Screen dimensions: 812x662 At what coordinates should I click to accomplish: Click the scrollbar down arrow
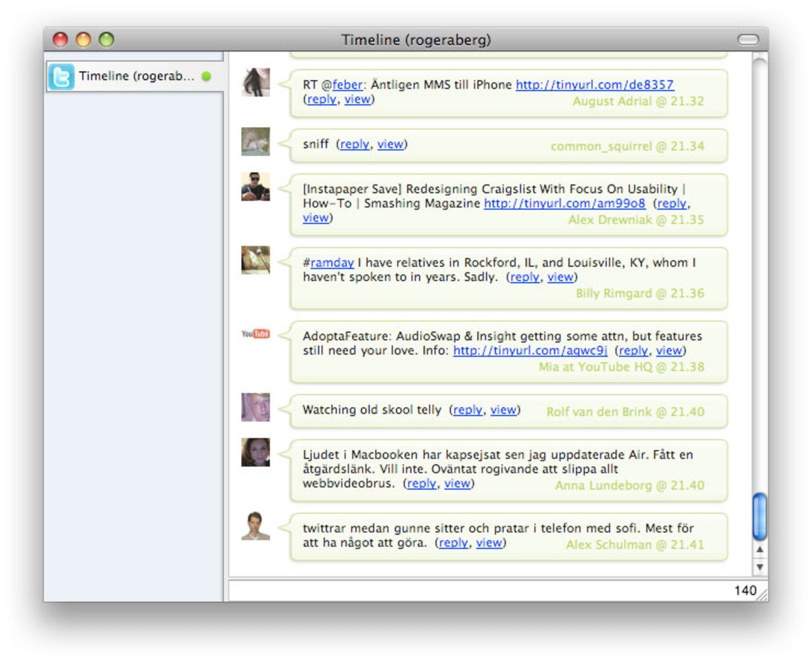click(x=759, y=567)
